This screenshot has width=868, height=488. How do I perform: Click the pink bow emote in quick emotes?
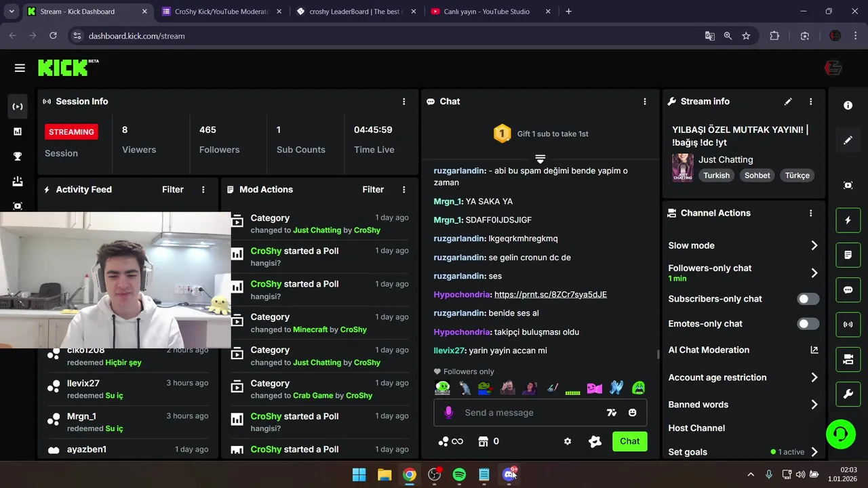click(594, 388)
